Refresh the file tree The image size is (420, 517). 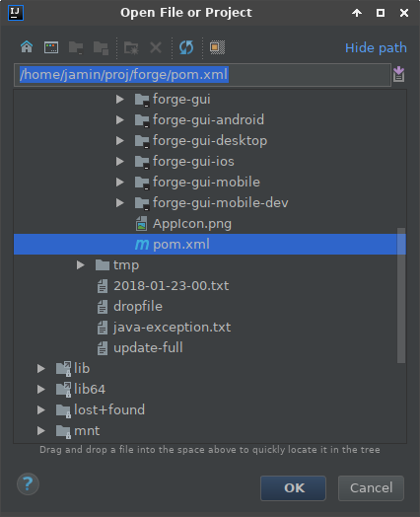point(186,47)
